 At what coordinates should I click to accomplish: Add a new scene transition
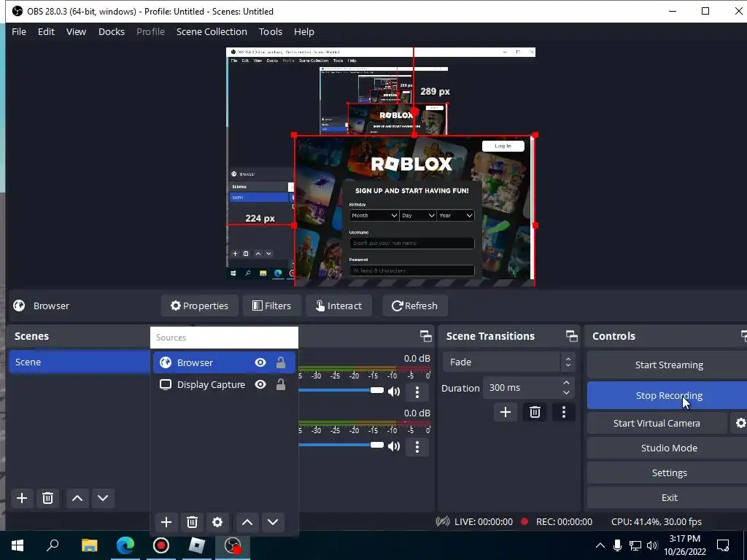[x=506, y=412]
